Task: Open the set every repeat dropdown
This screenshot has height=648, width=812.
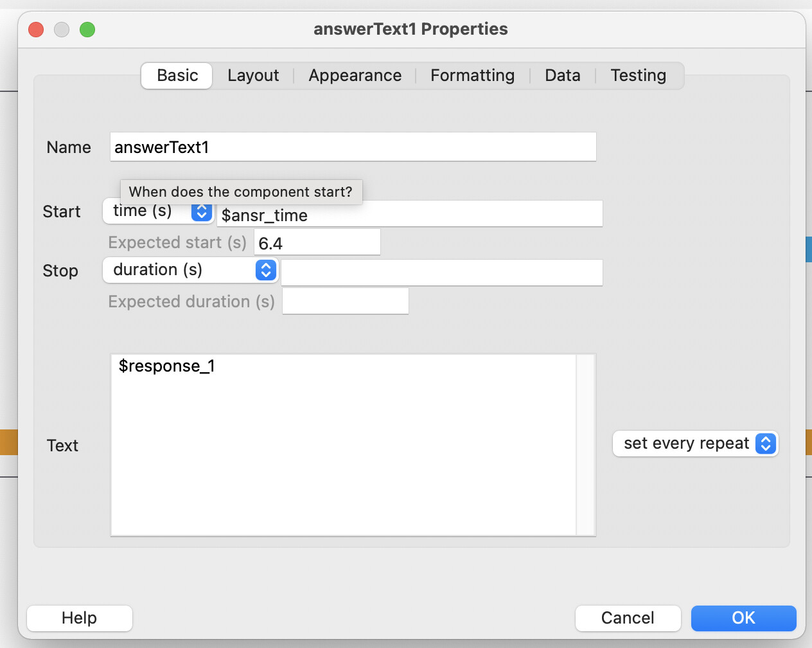Action: point(695,444)
